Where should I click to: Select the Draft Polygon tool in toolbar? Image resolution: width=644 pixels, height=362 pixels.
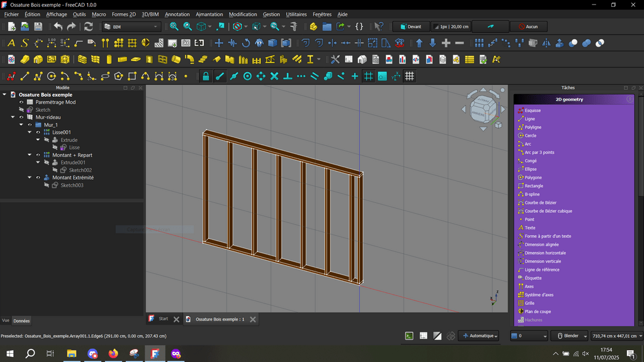click(x=119, y=76)
